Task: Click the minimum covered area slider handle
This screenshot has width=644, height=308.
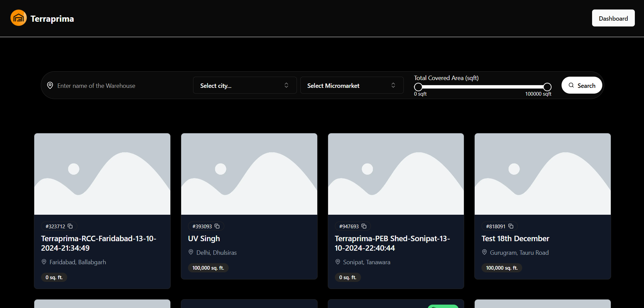Action: 418,87
